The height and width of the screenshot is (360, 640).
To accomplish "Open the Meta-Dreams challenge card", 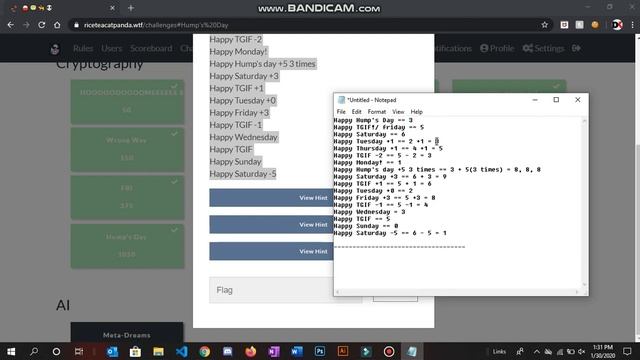I will point(127,332).
